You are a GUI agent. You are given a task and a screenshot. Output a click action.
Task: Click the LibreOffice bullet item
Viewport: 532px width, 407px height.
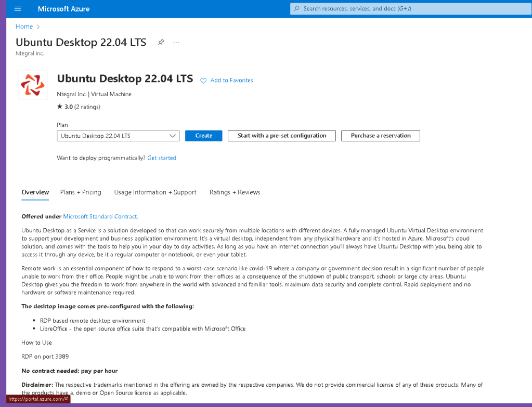pyautogui.click(x=142, y=329)
